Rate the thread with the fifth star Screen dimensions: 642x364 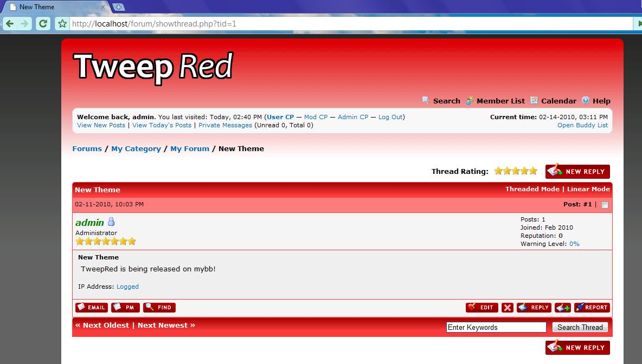coord(533,171)
